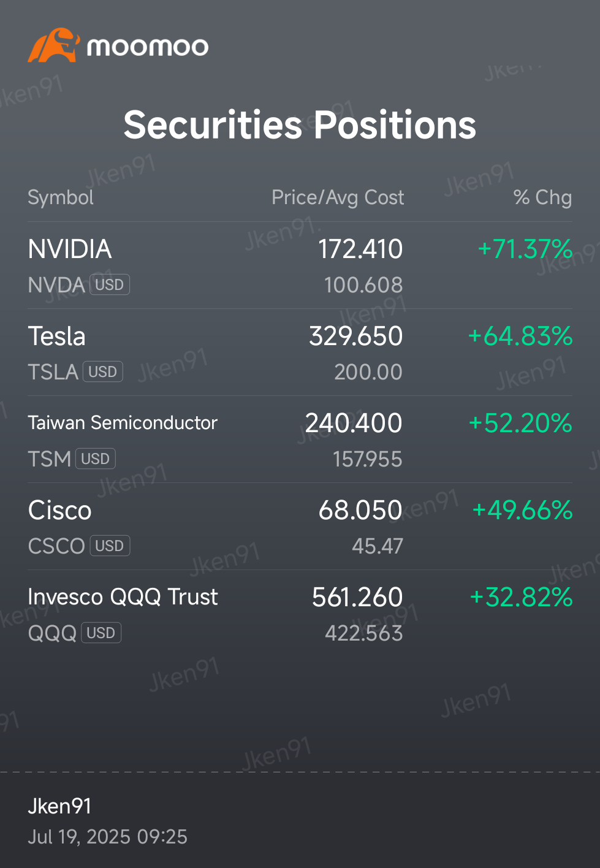Select the Symbol column header
Screen dimensions: 600x868
pyautogui.click(x=61, y=197)
